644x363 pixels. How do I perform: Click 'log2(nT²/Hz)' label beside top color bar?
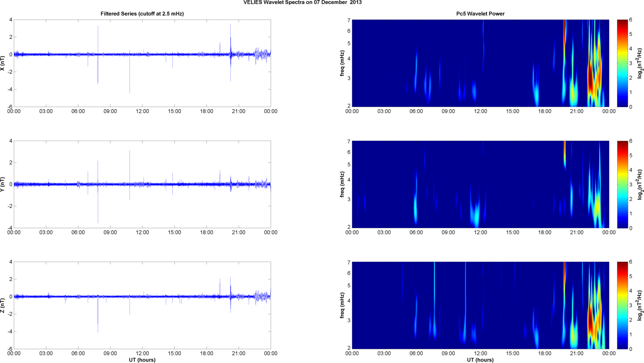tap(640, 63)
